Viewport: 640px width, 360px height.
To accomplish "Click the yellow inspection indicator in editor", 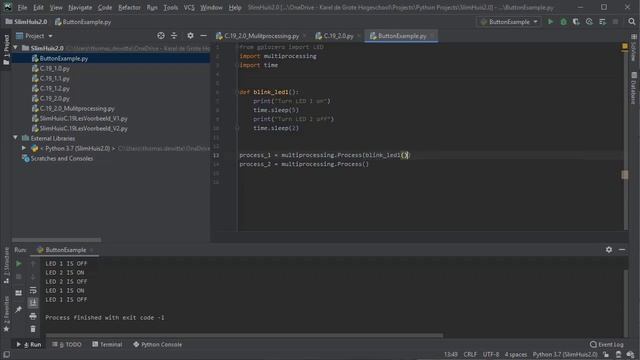I will 624,47.
